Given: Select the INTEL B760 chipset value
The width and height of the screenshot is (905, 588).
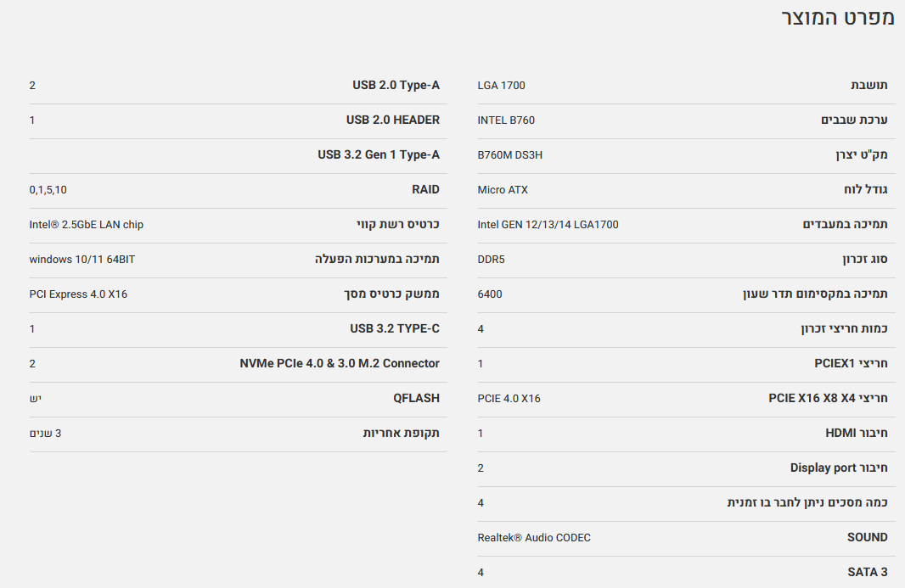Looking at the screenshot, I should (x=507, y=120).
